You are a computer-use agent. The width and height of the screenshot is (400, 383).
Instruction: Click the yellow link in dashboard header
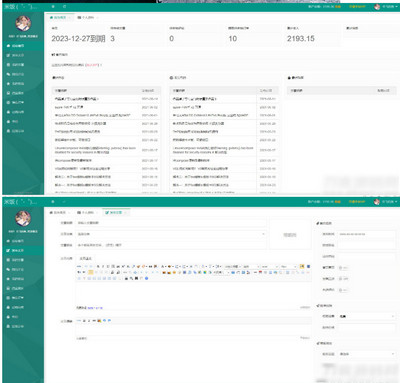[357, 7]
